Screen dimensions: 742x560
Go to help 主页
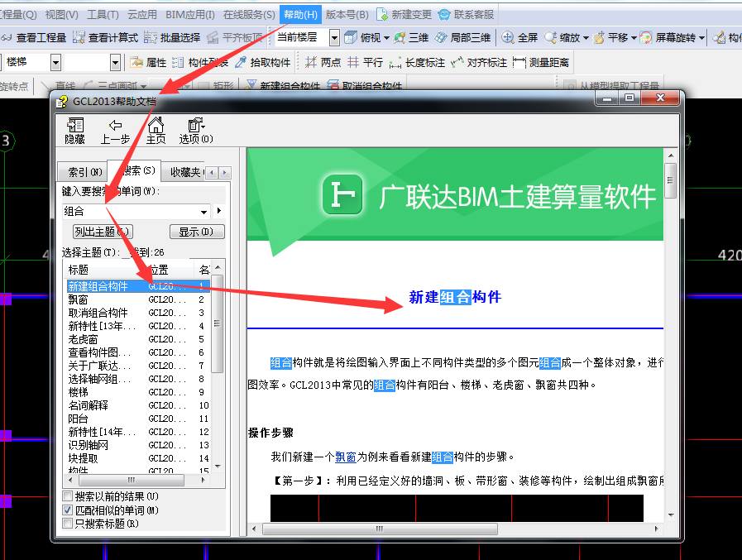[156, 132]
